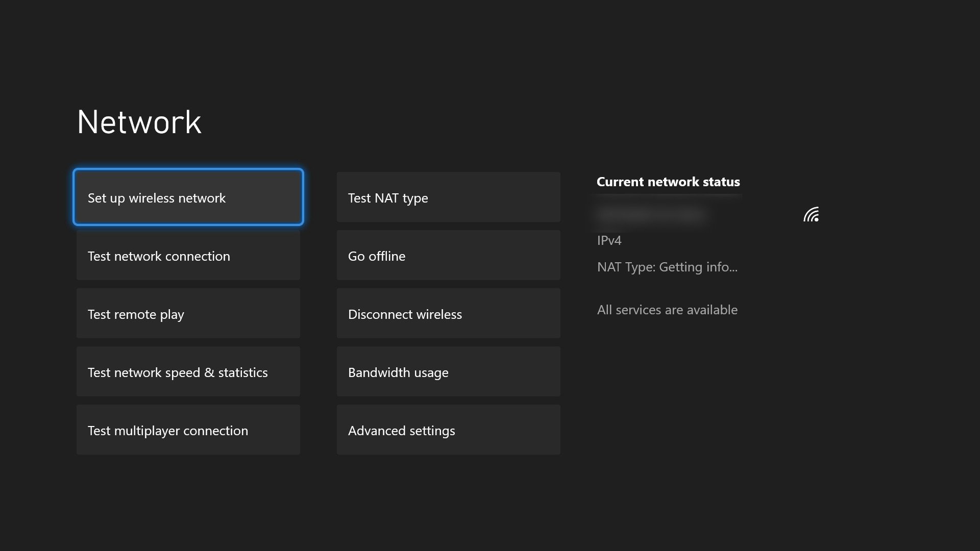
Task: Click the wireless network icon in status
Action: click(x=812, y=214)
